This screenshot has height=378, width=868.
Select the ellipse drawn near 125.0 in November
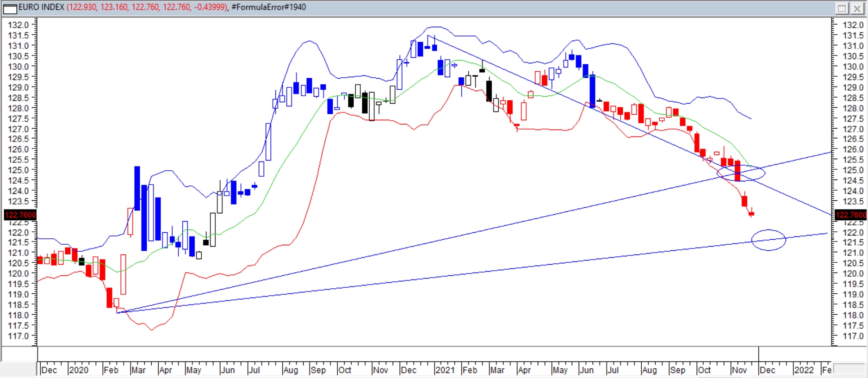[741, 173]
